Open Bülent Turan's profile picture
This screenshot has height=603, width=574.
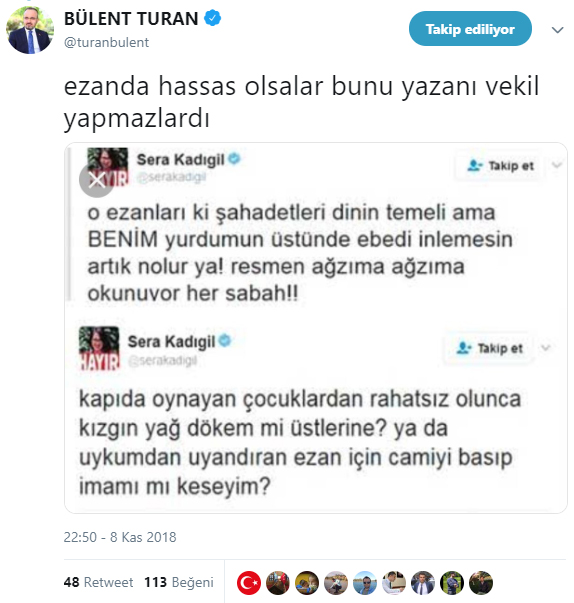(x=30, y=30)
